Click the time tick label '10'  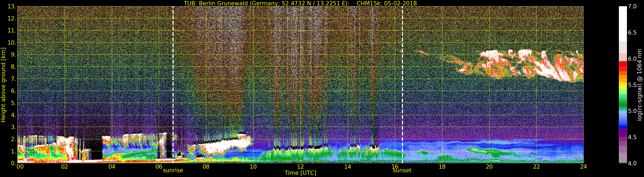(253, 167)
